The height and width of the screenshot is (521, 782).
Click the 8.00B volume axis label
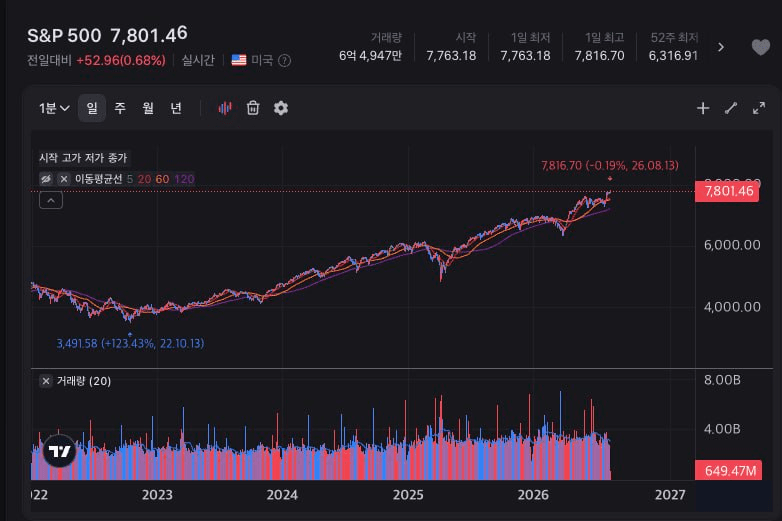pyautogui.click(x=722, y=380)
